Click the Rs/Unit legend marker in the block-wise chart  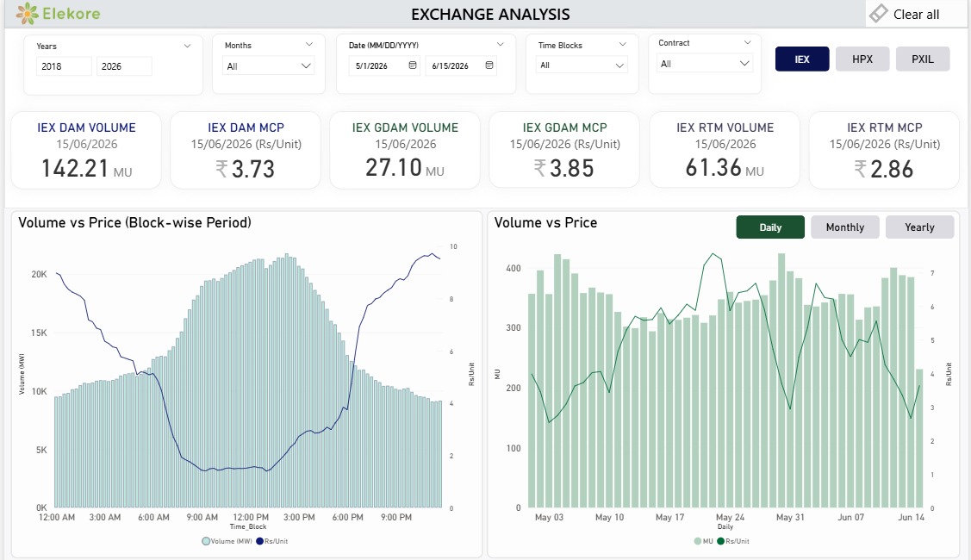[x=260, y=541]
